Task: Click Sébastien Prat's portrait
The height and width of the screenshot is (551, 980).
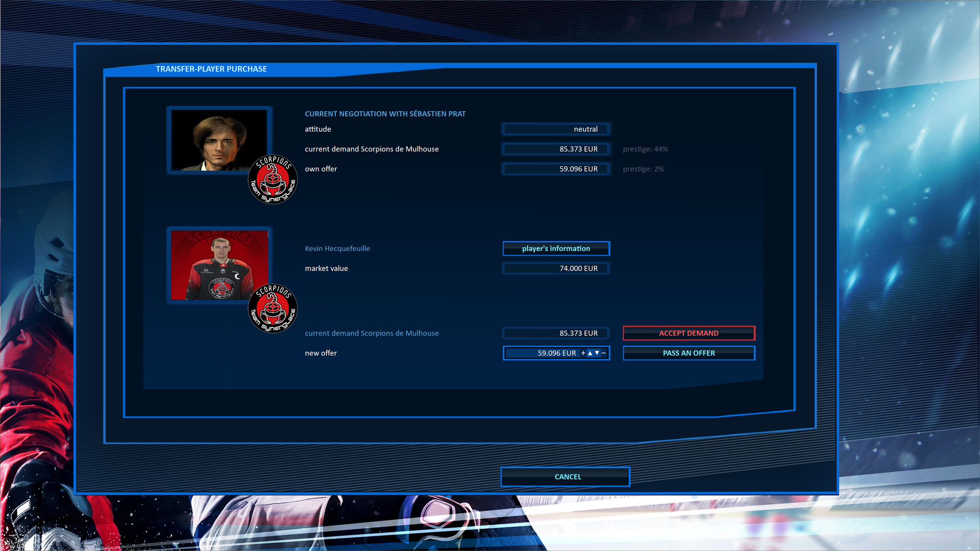Action: click(x=218, y=140)
